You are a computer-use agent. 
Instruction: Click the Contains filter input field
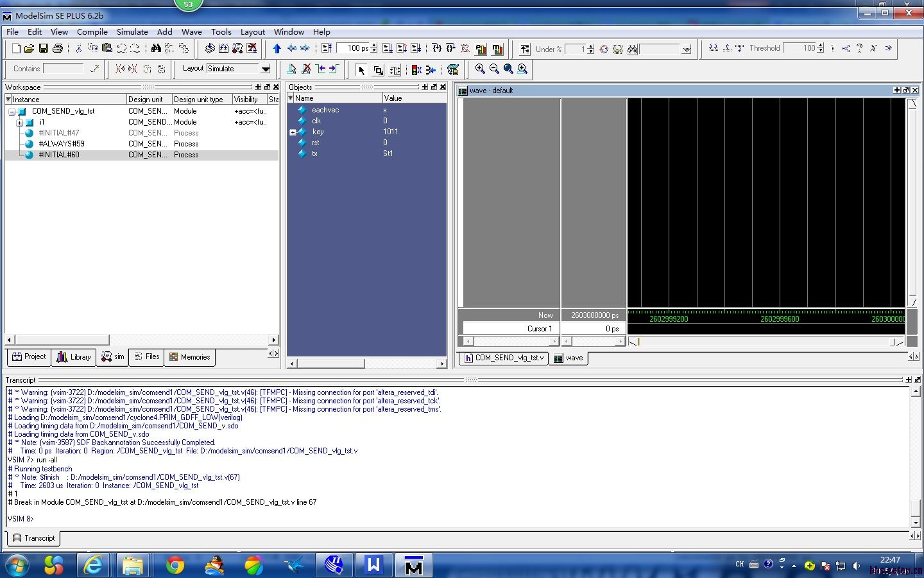[x=64, y=69]
